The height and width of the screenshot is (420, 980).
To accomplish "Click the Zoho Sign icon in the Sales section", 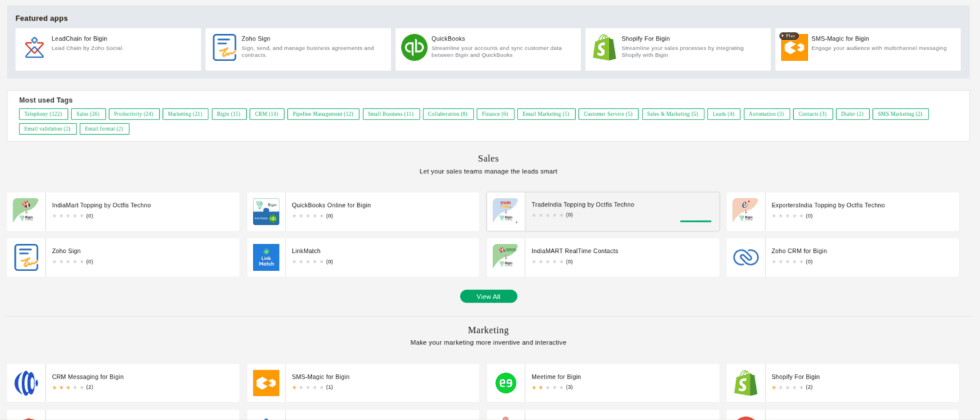I will tap(26, 257).
